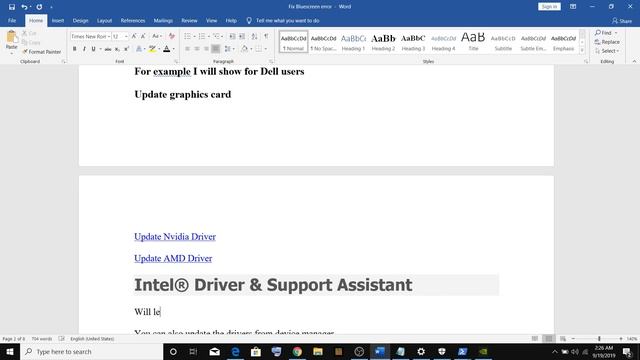Apply the red font color
The image size is (640, 360).
(166, 49)
